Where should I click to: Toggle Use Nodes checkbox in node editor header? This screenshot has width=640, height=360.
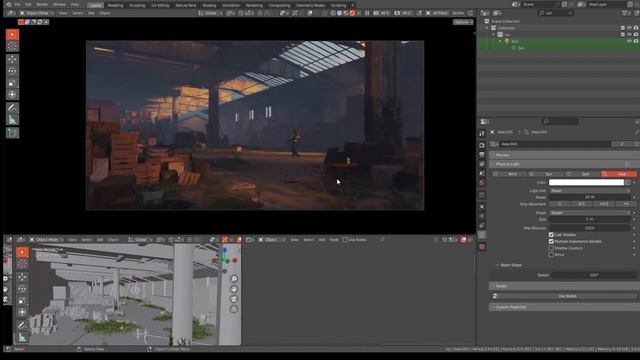[x=345, y=240]
